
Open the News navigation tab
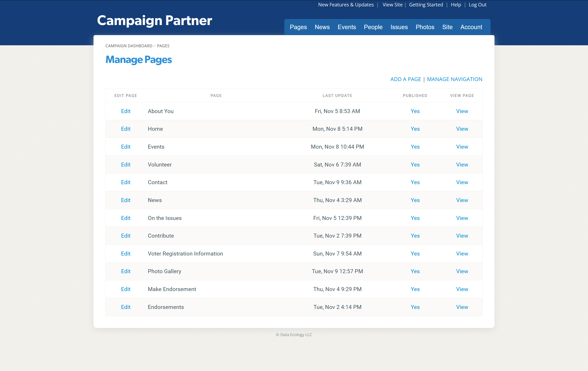coord(322,27)
